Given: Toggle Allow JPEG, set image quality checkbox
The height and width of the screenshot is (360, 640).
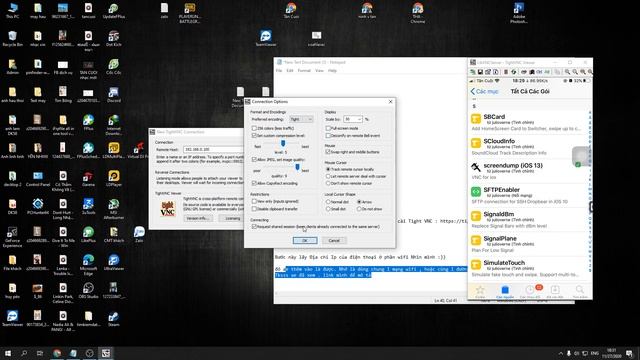Looking at the screenshot, I should point(254,160).
